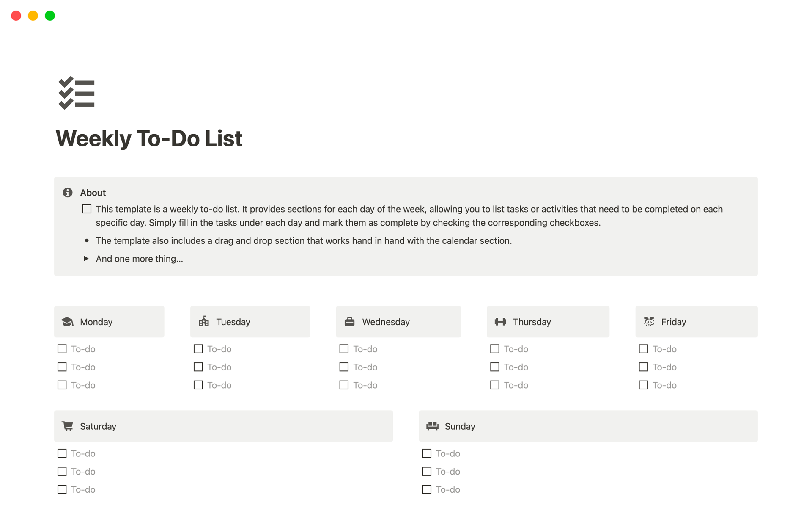Select the confetti icon beside Friday
The width and height of the screenshot is (812, 508).
[x=648, y=322]
